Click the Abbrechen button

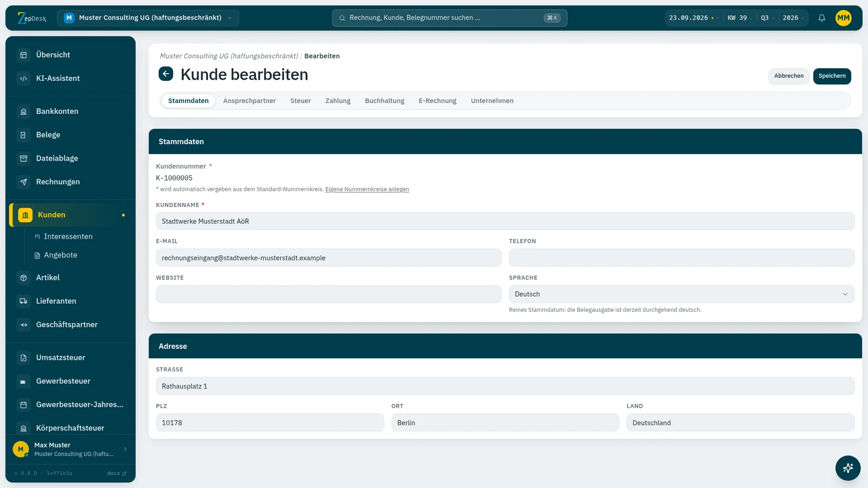tap(789, 76)
